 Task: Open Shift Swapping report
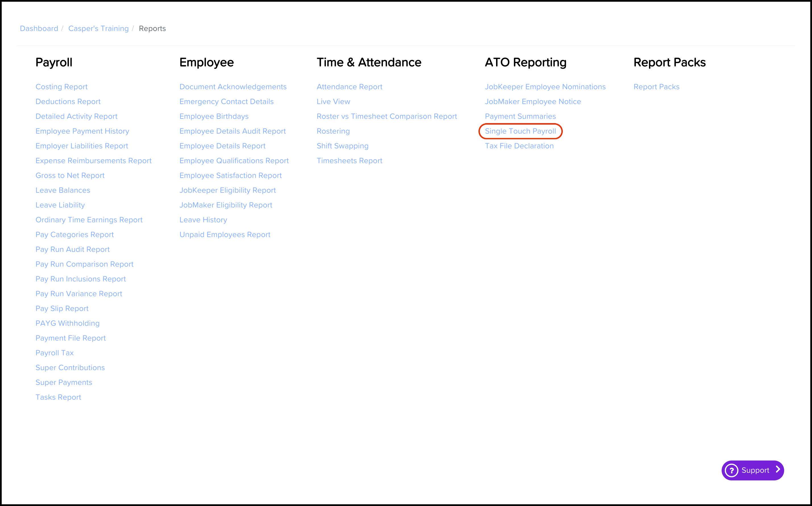[x=342, y=146]
